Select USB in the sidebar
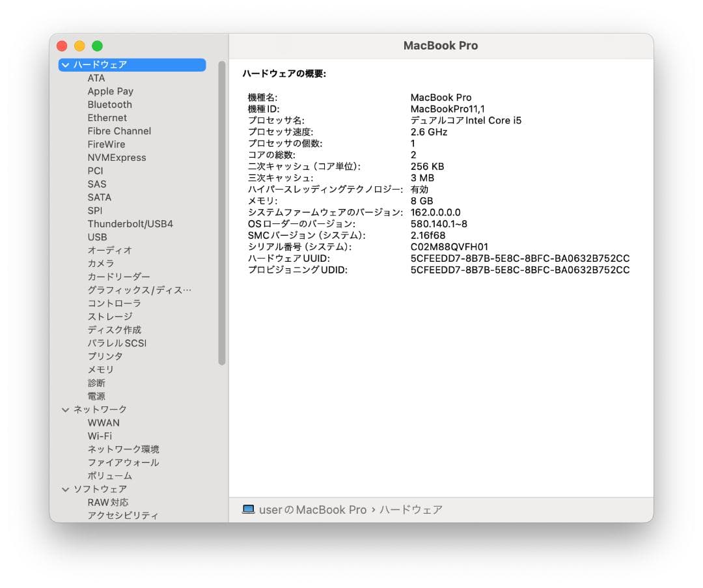Screen dimensions: 703x588 [x=97, y=237]
